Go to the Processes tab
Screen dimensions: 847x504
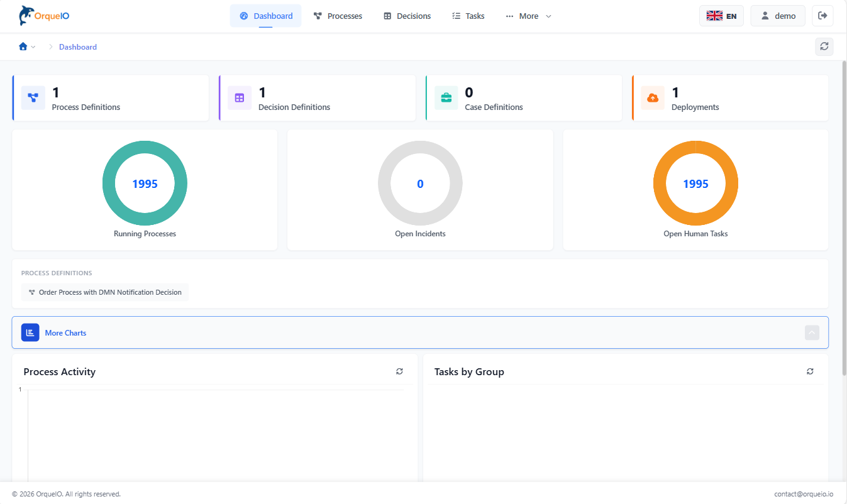click(x=338, y=16)
